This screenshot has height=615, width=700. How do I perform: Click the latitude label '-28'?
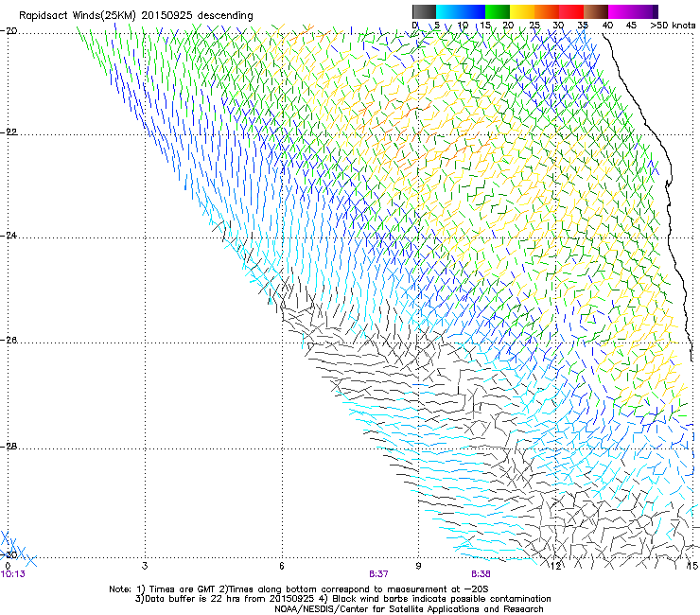9,447
